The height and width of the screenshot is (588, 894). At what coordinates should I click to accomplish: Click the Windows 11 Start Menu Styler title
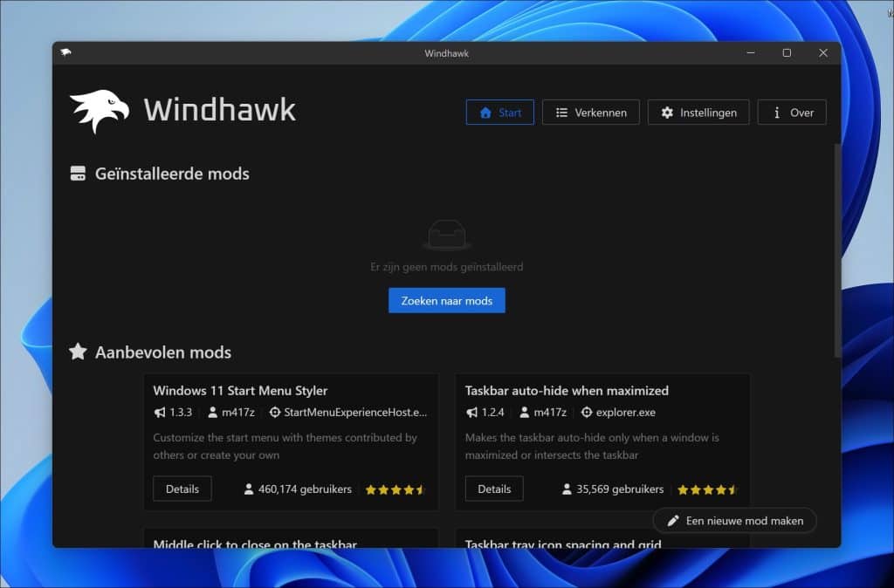point(240,391)
